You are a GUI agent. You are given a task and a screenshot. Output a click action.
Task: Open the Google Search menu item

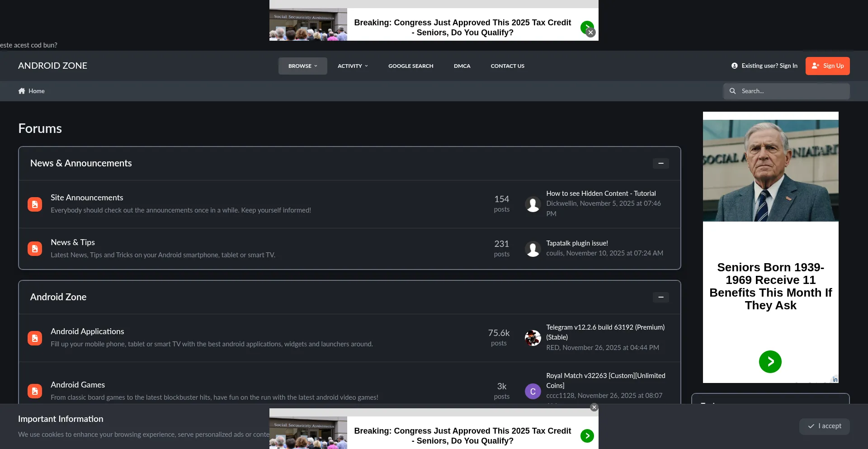tap(410, 66)
